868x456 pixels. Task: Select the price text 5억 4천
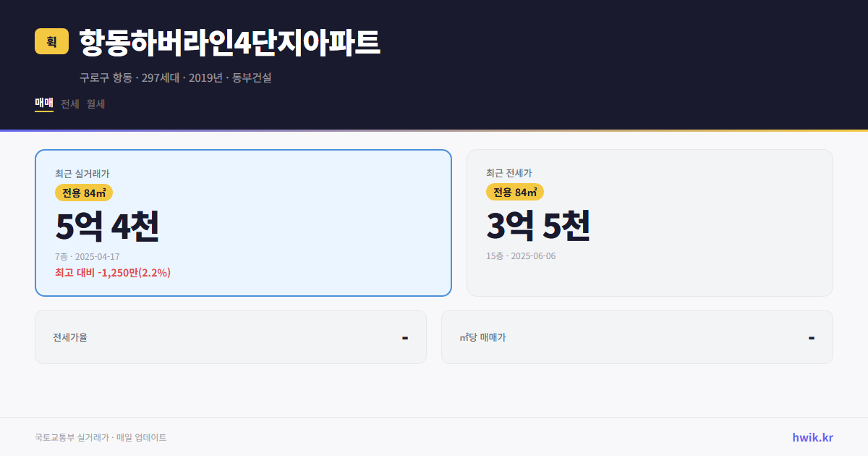(x=107, y=227)
